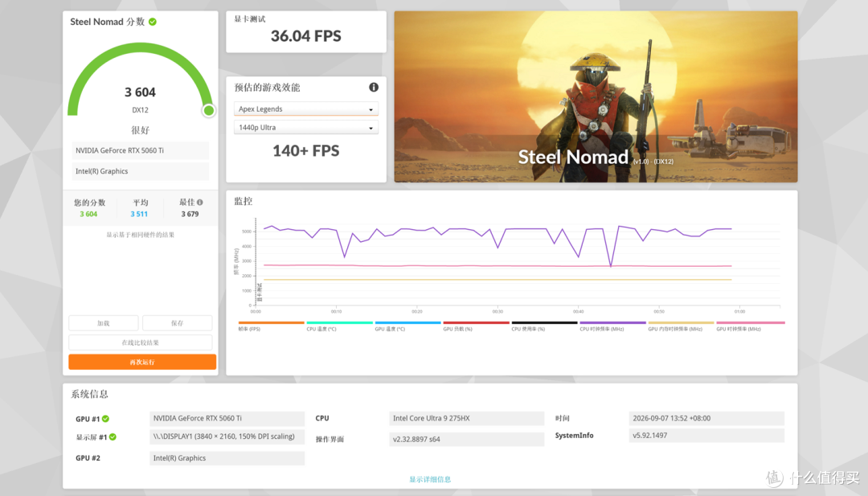Screen dimensions: 868x496
Task: Click the green check icon beside display #1
Action: tap(113, 437)
